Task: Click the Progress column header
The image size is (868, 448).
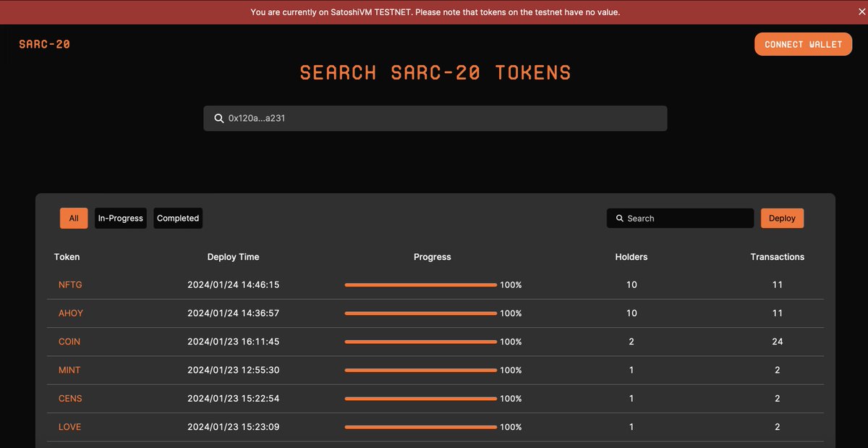Action: click(x=433, y=257)
